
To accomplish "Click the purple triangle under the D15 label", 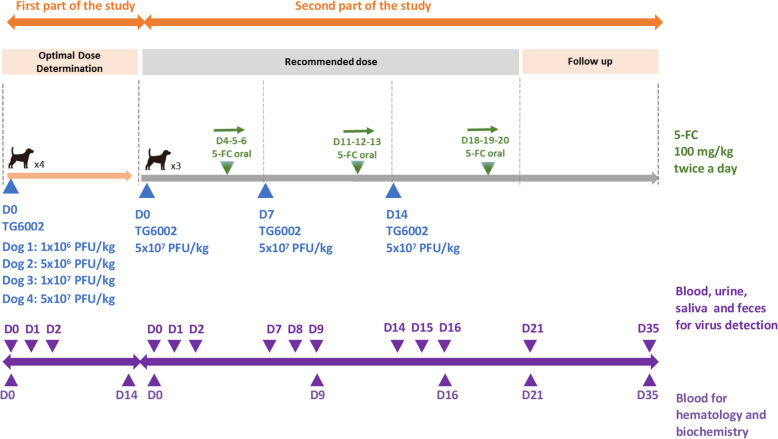I will (422, 346).
